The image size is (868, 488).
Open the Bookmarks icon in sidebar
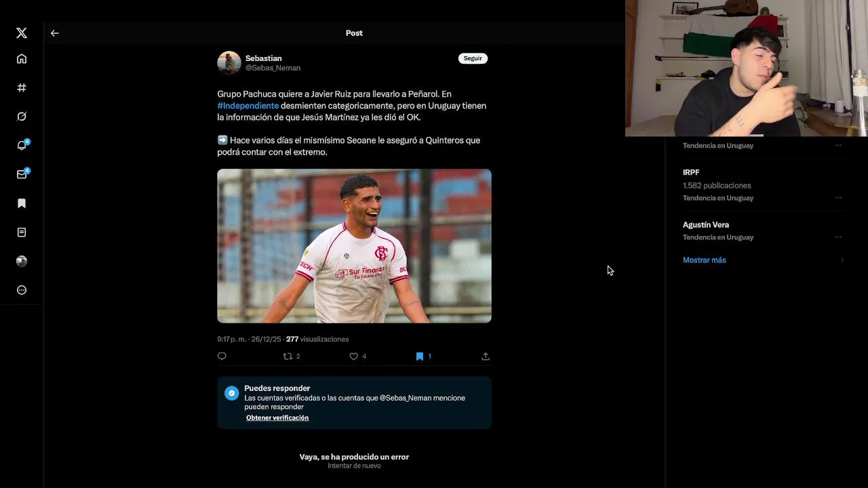click(22, 203)
